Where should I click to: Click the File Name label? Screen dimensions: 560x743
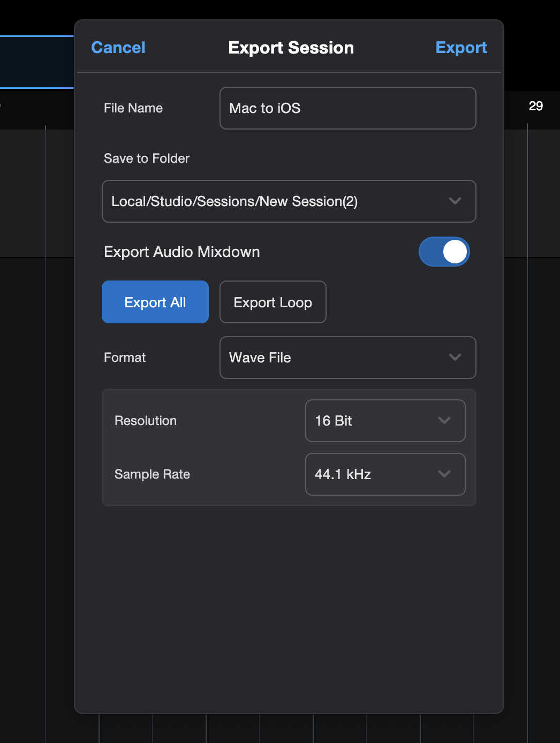tap(133, 108)
